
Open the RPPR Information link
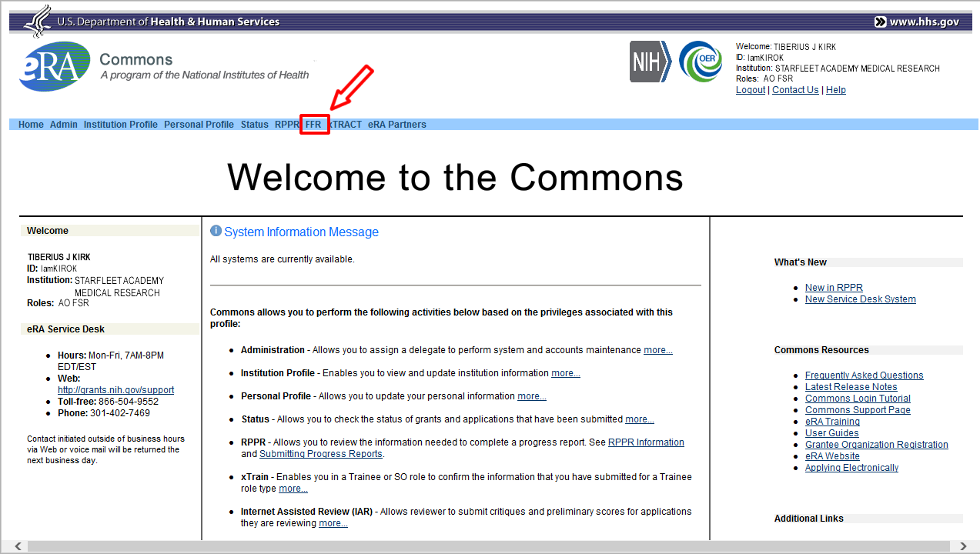[x=646, y=442]
